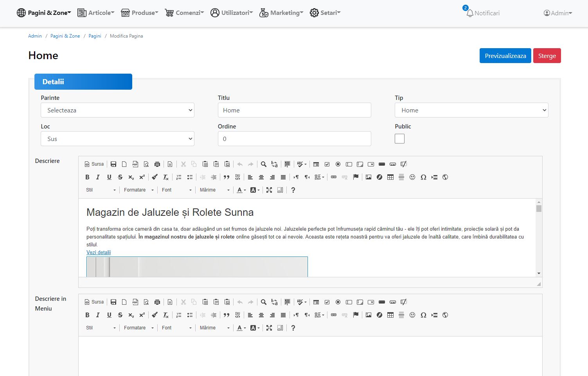Open Font dropdown in Descriere in Meniu editor
This screenshot has height=376, width=588.
(177, 328)
